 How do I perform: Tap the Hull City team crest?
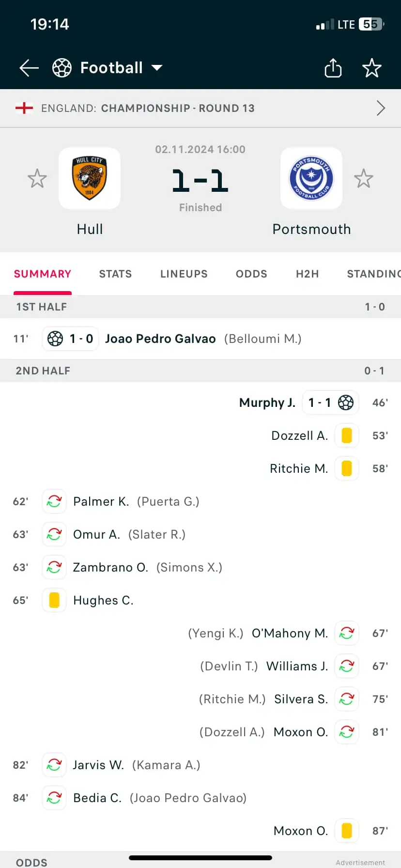pyautogui.click(x=90, y=178)
